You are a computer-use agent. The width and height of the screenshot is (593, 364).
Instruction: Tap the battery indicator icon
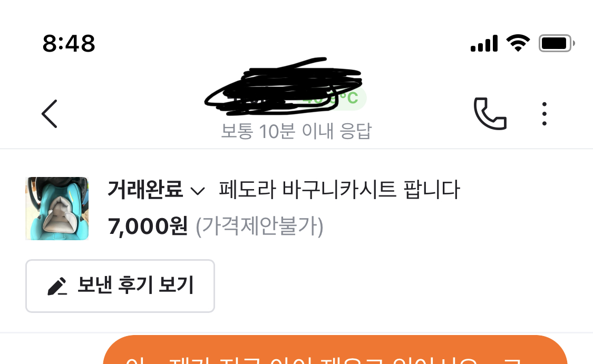coord(557,43)
